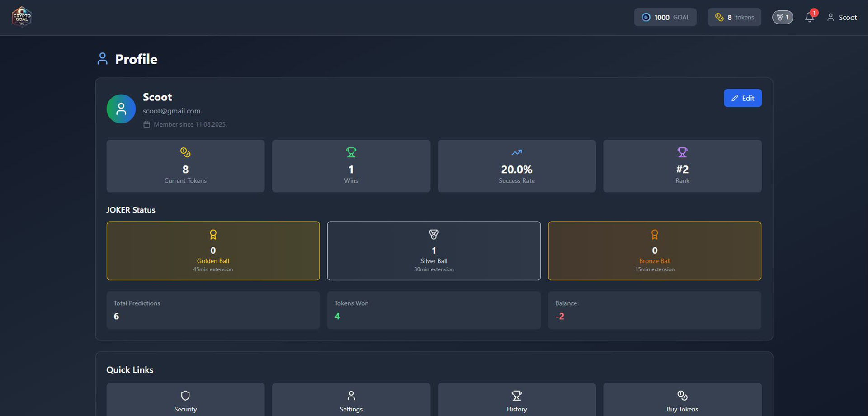Image resolution: width=868 pixels, height=416 pixels.
Task: Click the coins icon above the Buy Tokens quick link
Action: (x=682, y=396)
